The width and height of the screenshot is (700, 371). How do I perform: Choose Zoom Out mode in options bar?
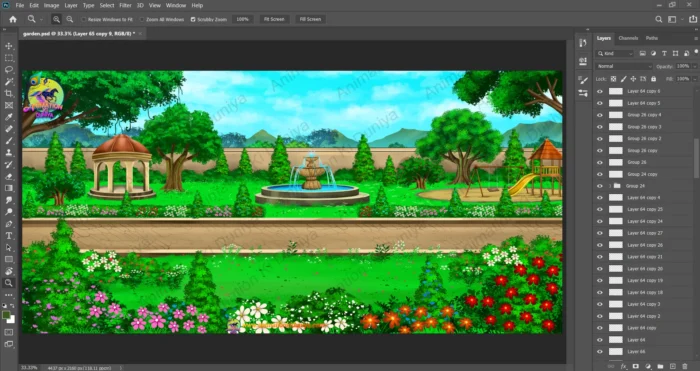click(70, 19)
